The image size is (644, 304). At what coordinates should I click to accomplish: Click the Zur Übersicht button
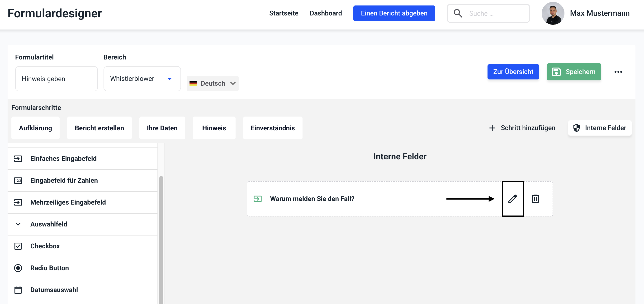pos(513,72)
